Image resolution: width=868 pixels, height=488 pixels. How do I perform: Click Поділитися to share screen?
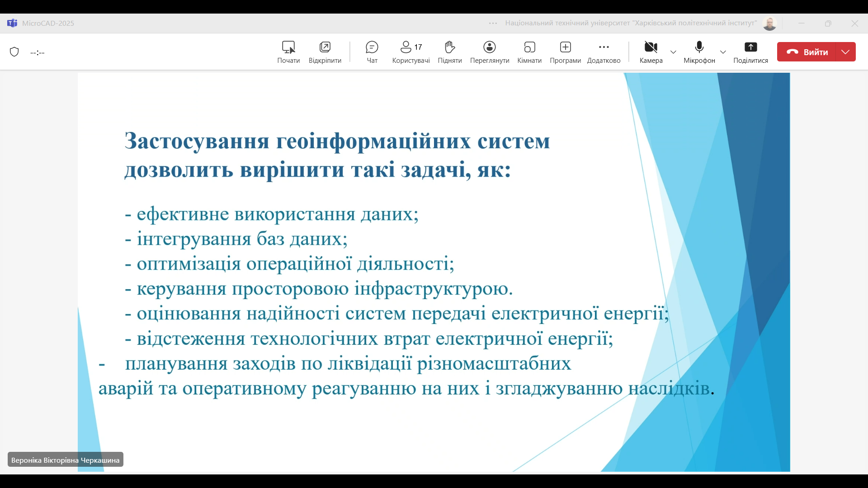(x=750, y=52)
